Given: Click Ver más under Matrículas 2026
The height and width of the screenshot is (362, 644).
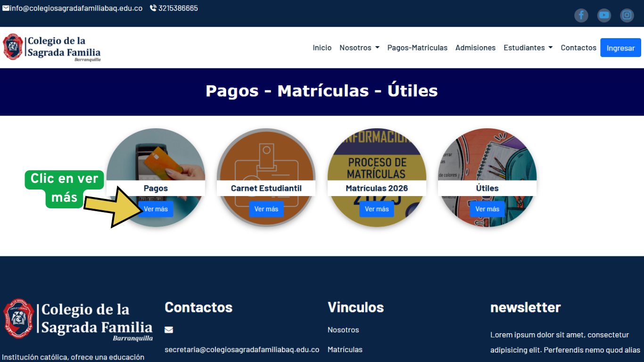Looking at the screenshot, I should 377,209.
